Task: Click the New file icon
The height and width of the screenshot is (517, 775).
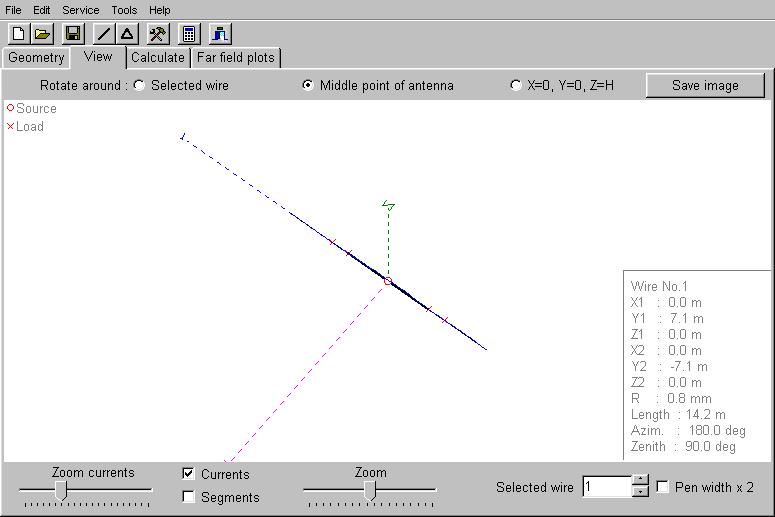Action: coord(17,34)
